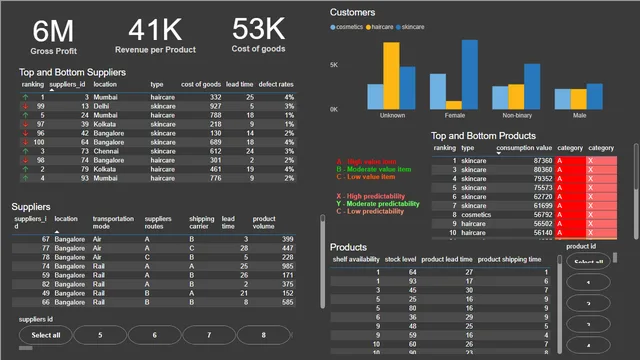Click the Top and Bottom Products table scrollbar

tap(636, 191)
